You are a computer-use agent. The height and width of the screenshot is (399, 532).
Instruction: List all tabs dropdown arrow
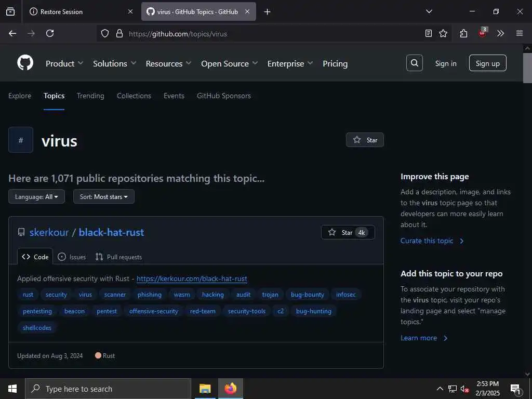coord(429,11)
